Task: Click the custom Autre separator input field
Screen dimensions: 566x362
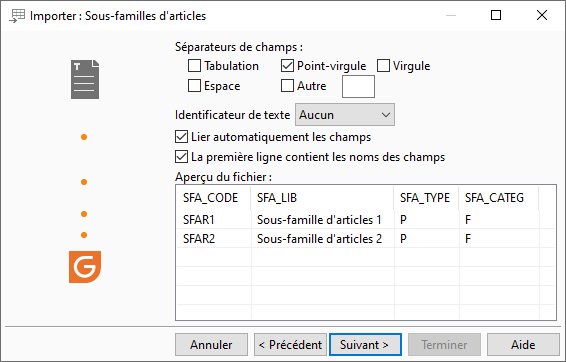Action: coord(358,87)
